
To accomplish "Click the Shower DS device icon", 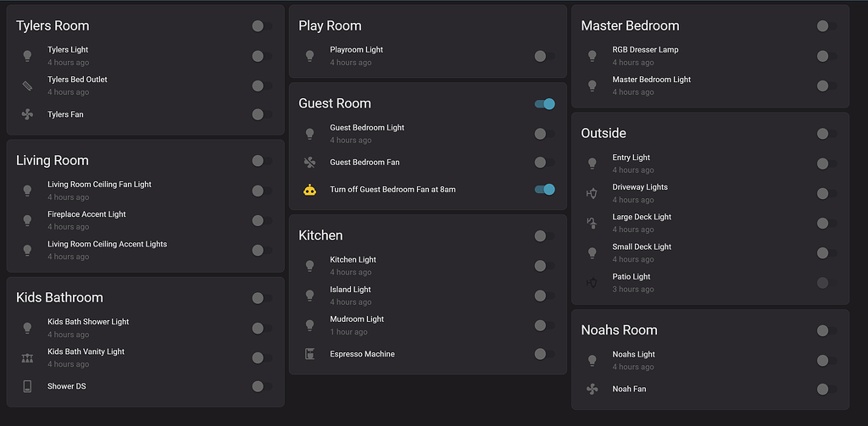I will tap(27, 386).
